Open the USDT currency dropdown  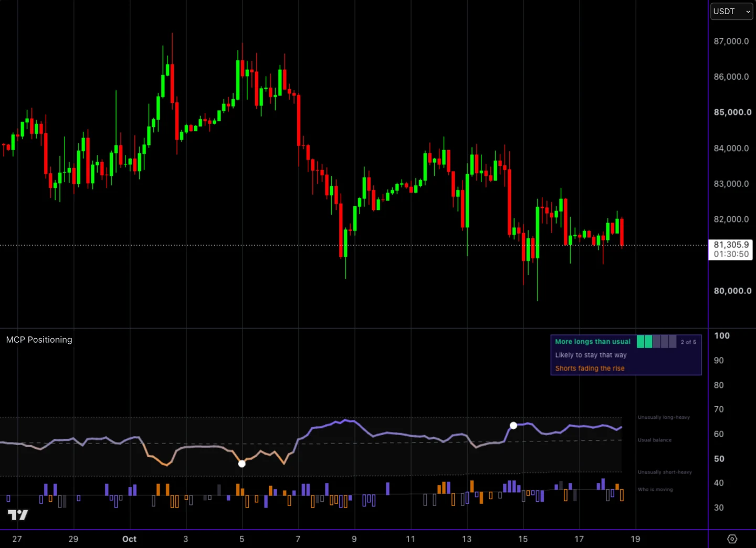[x=732, y=12]
